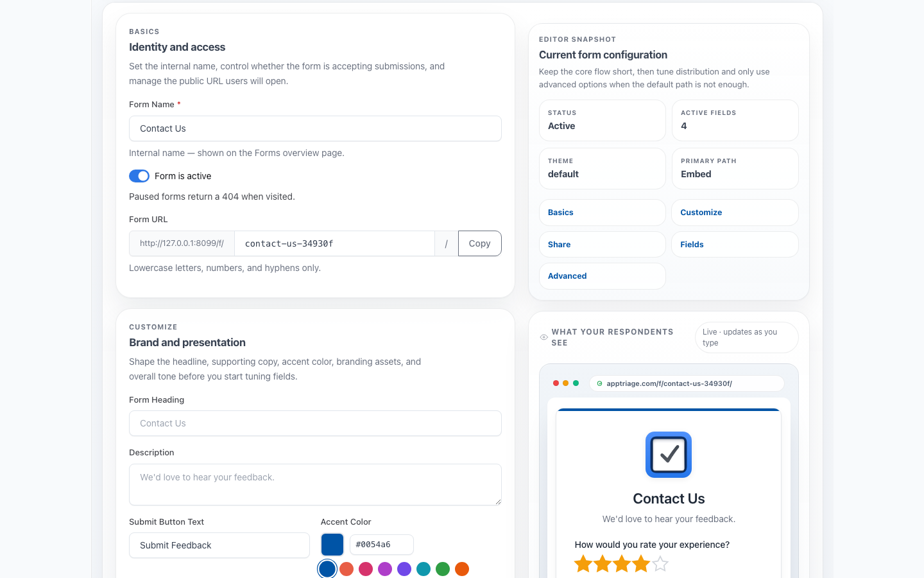Click the http://127.0.0.1:8099/f/ URL prefix
924x578 pixels.
click(182, 243)
